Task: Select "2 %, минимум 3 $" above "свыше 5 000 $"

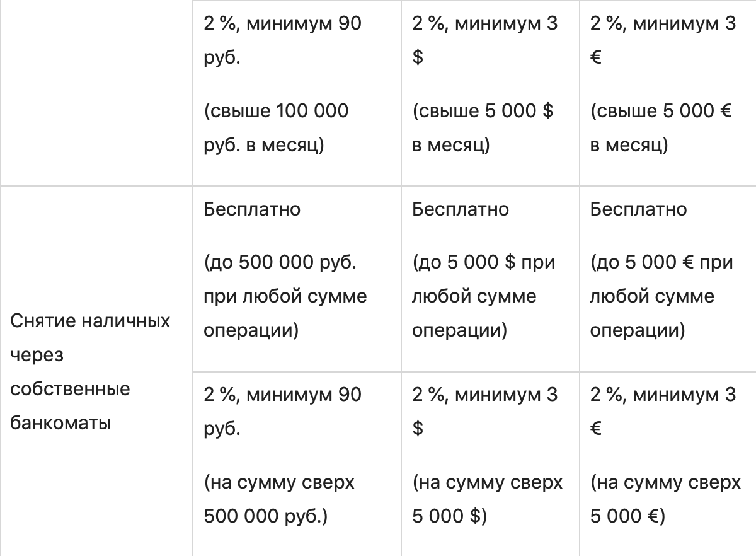Action: point(484,40)
